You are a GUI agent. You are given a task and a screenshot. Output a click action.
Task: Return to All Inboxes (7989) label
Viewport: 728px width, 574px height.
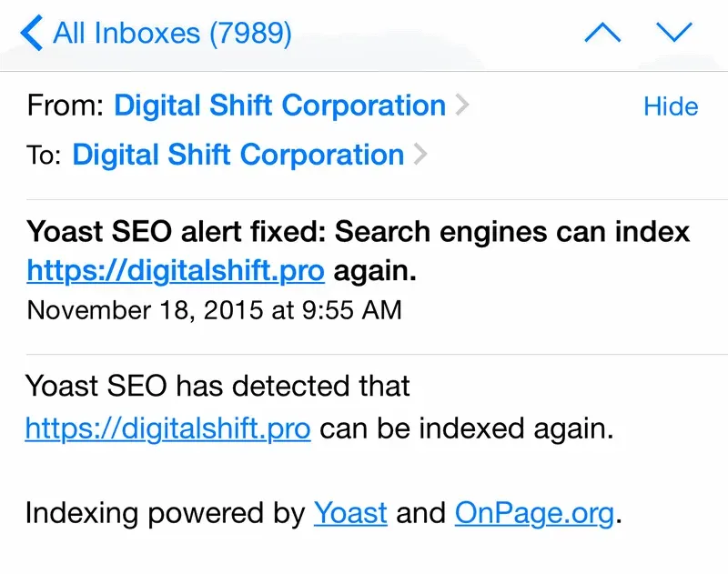coord(173,34)
